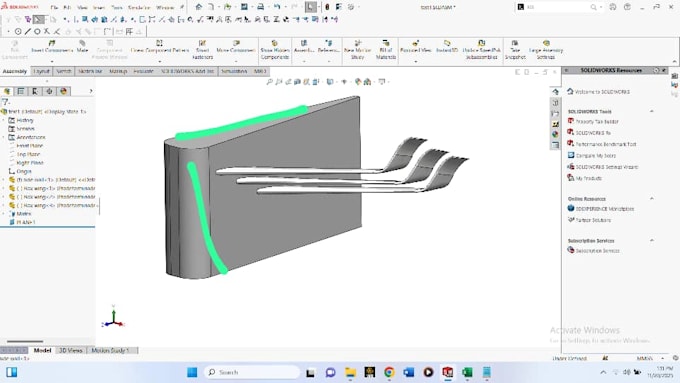Expand the Annotations tree node
Viewport: 680px width, 383px height.
click(4, 137)
